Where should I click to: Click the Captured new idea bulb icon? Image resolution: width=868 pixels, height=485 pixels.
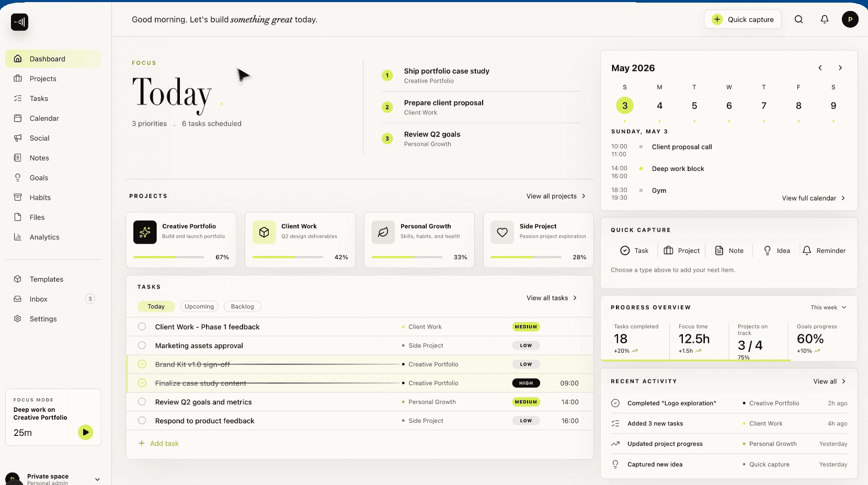(615, 464)
